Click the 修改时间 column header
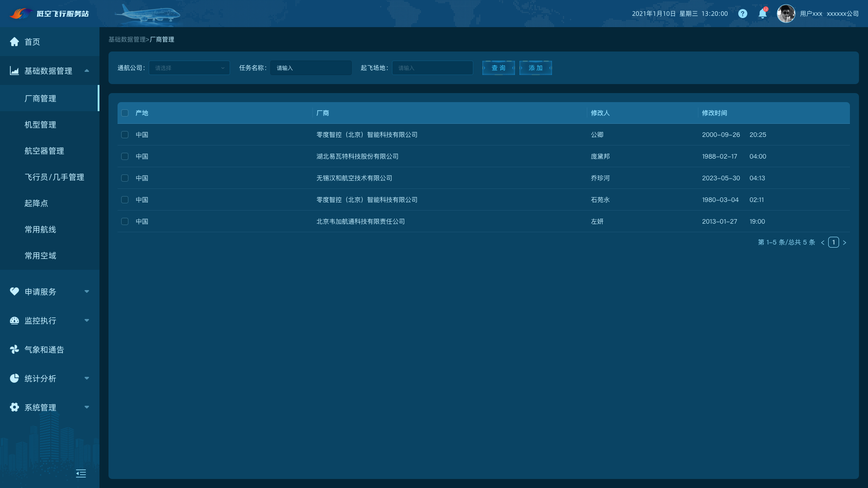 715,113
